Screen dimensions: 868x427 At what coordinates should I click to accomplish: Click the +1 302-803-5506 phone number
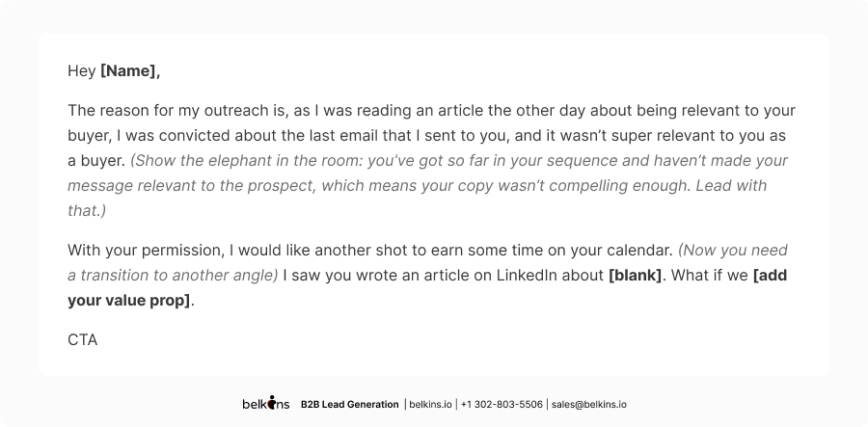[x=502, y=404]
